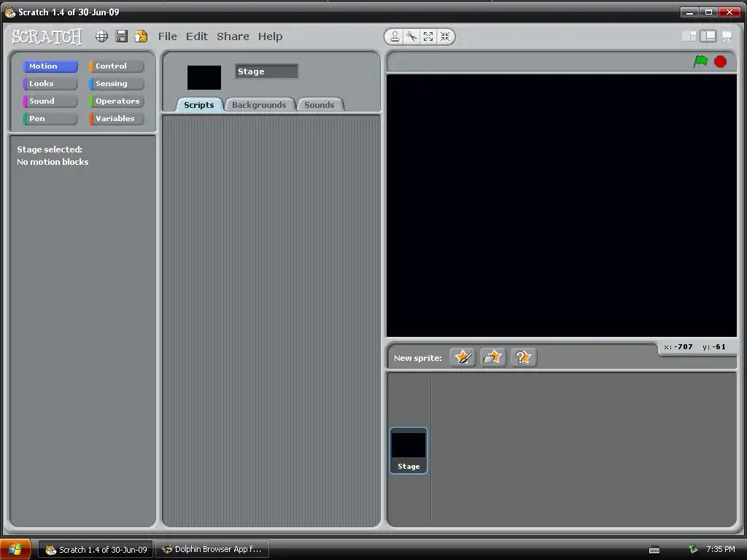Viewport: 747px width, 560px height.
Task: Switch to full stage view mode
Action: 708,36
